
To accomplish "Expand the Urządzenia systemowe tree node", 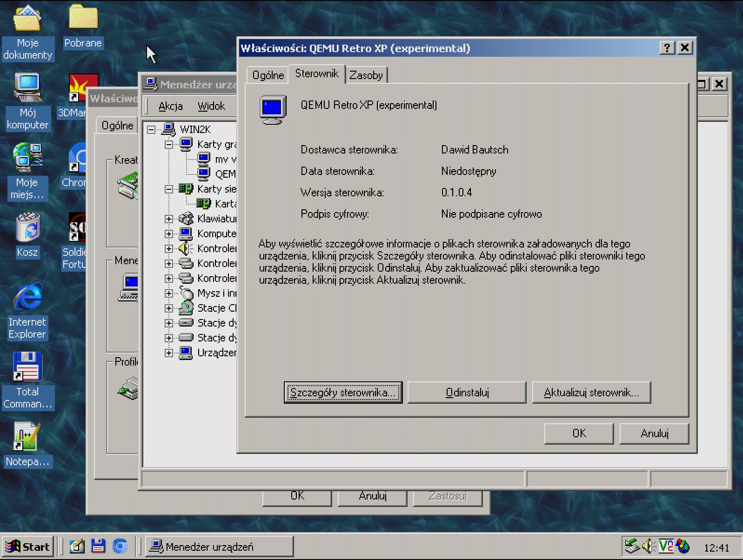I will coord(169,353).
